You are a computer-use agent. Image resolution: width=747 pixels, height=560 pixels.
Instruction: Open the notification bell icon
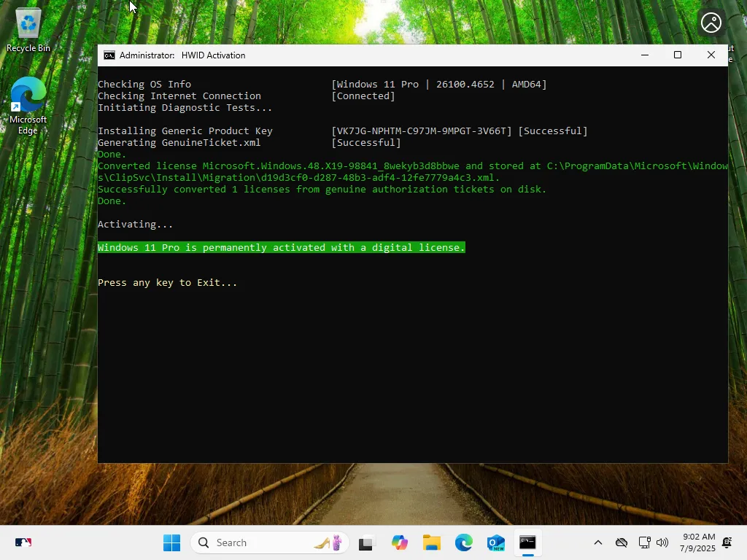pos(727,542)
